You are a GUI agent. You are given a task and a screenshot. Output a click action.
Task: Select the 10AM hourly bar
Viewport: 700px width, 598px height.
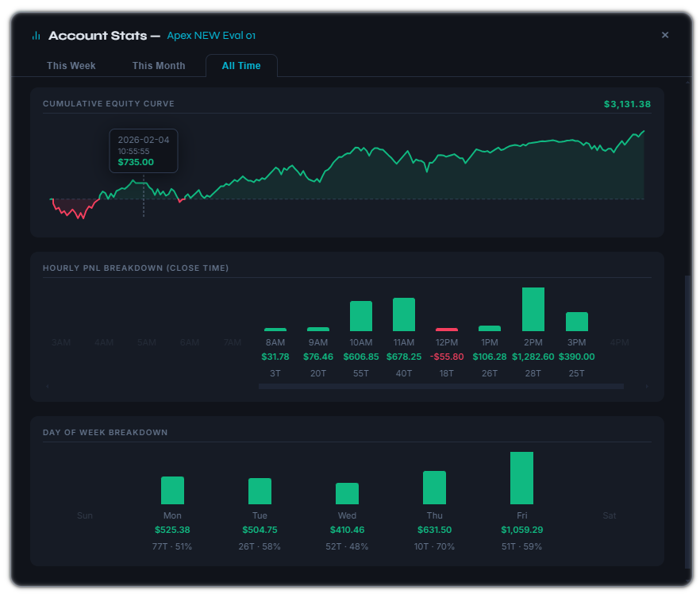[360, 316]
